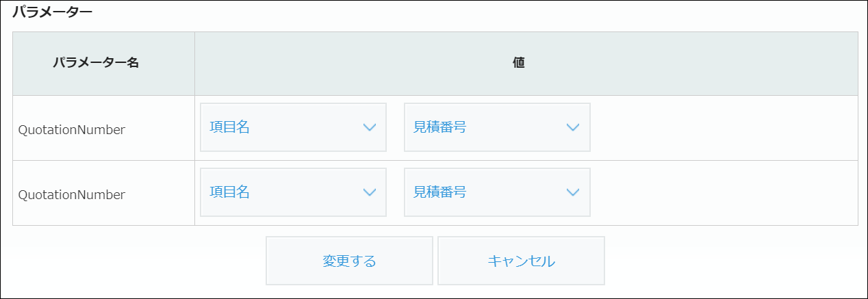Viewport: 868px width, 299px height.
Task: Click the 見積番号 text in the second row
Action: point(439,192)
